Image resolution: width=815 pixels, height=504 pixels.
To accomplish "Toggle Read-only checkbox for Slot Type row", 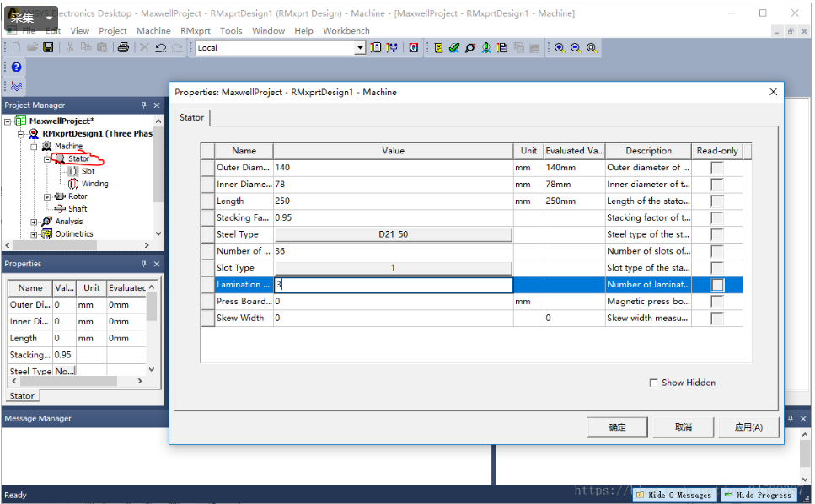I will click(716, 268).
